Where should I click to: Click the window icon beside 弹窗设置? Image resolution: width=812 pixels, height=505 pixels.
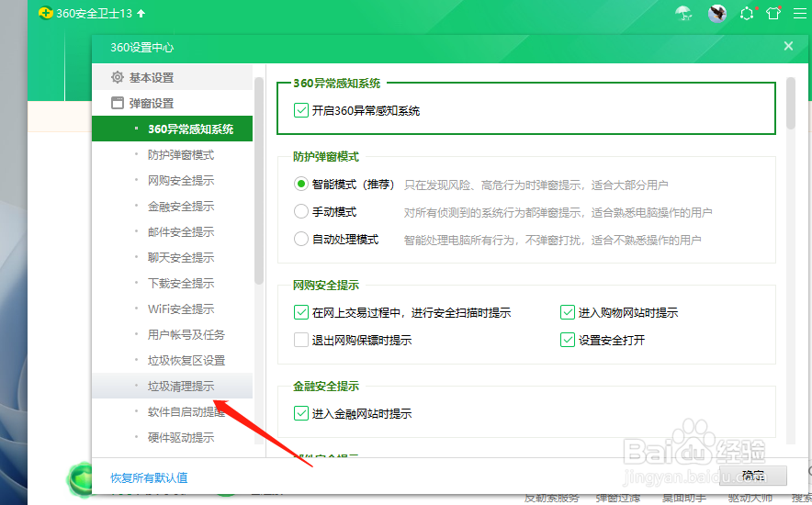pyautogui.click(x=118, y=103)
